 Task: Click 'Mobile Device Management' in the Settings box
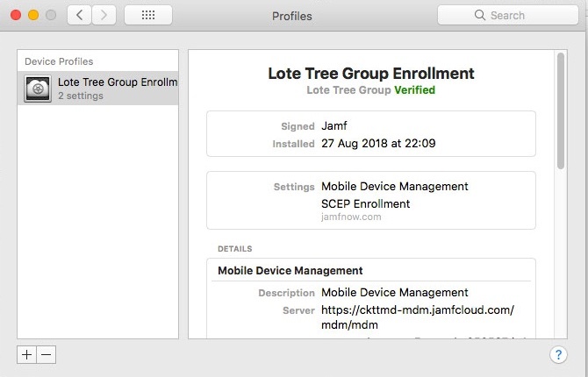[395, 186]
